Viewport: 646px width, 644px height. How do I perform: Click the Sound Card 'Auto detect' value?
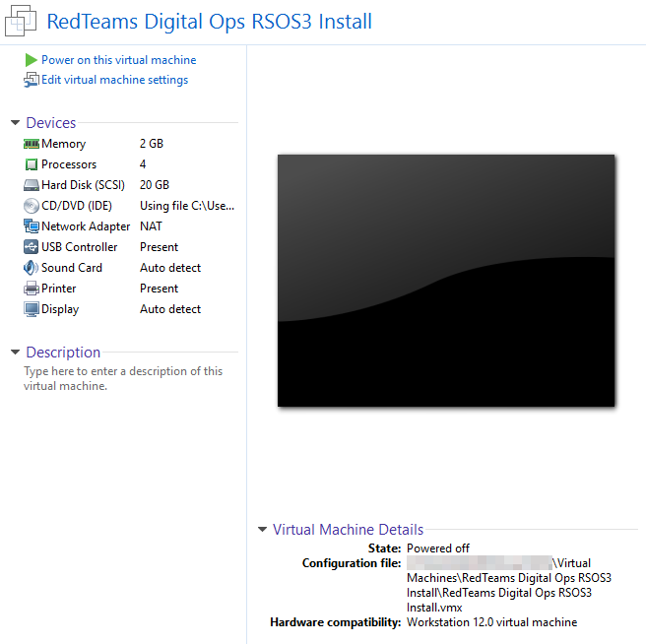coord(170,268)
